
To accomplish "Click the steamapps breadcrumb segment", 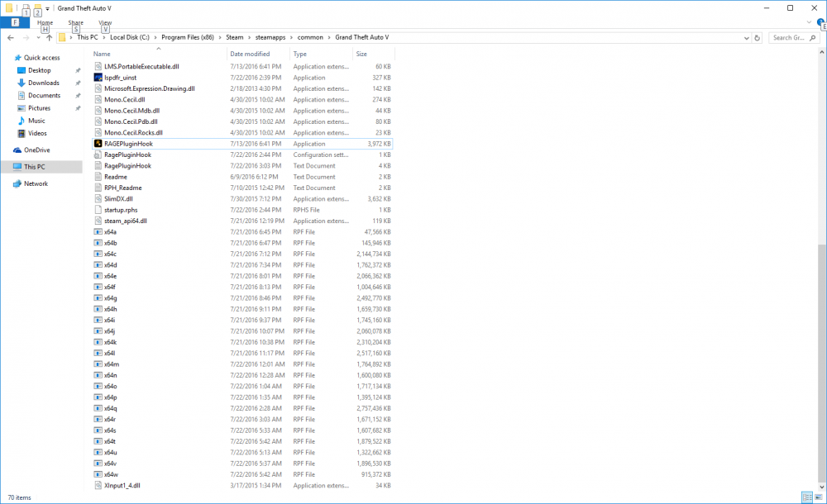I will (270, 37).
